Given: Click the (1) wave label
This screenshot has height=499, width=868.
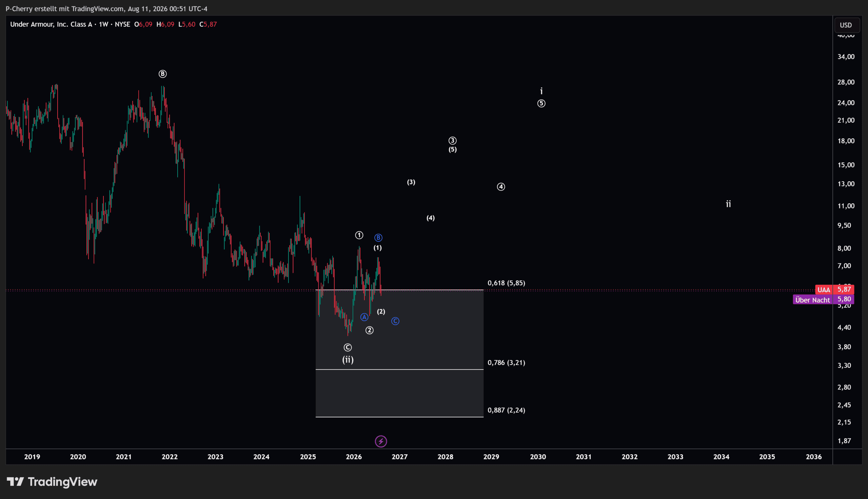Looking at the screenshot, I should tap(377, 248).
